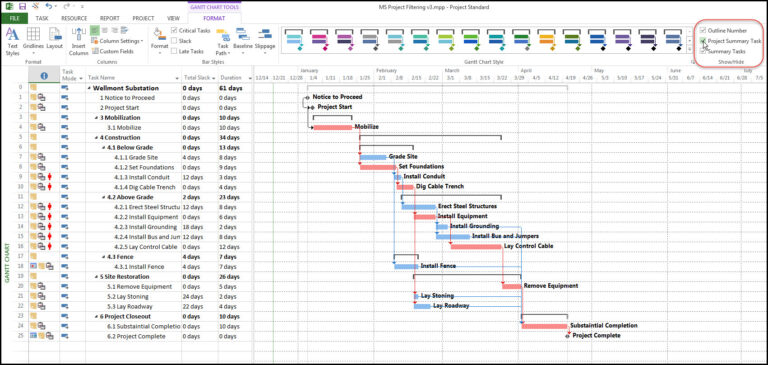This screenshot has height=365, width=768.
Task: Click the Layout icon in Format group
Action: coord(54,39)
